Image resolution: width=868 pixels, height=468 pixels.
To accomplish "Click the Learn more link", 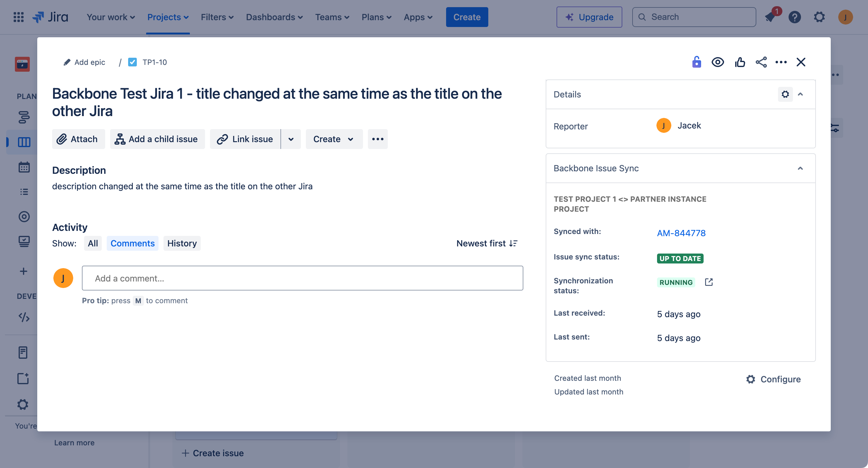I will (74, 442).
